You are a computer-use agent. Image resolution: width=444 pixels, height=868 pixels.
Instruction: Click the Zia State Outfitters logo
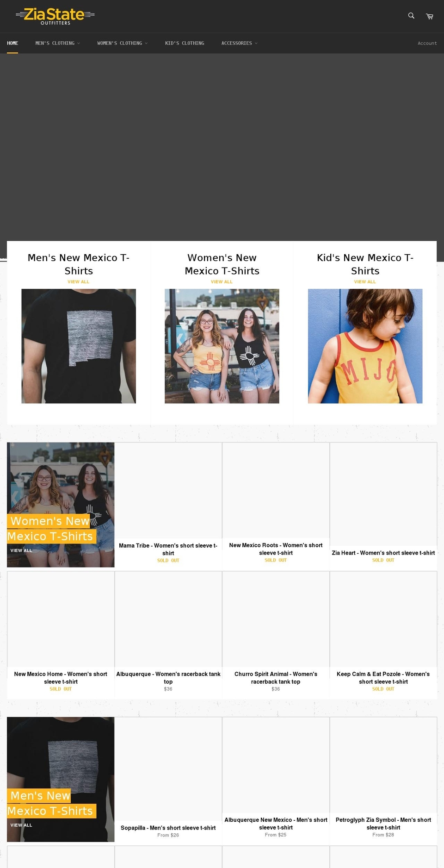point(55,16)
